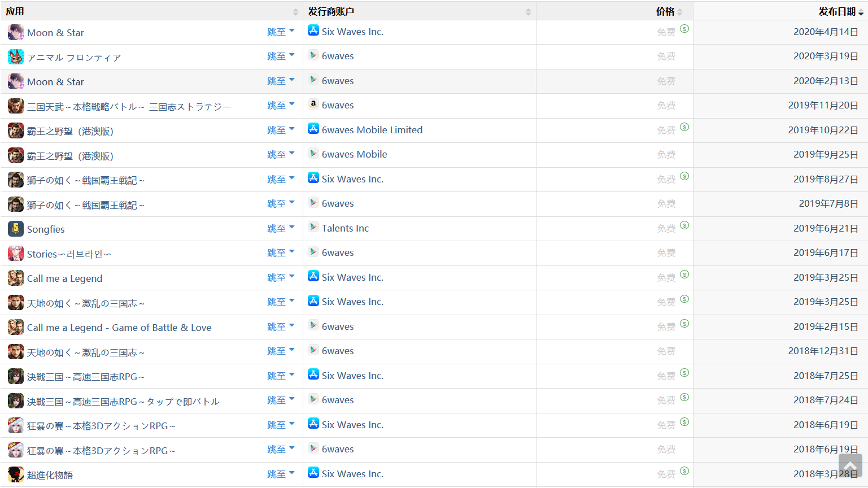
Task: Click the Amazon store icon beside 6waves
Action: (313, 104)
